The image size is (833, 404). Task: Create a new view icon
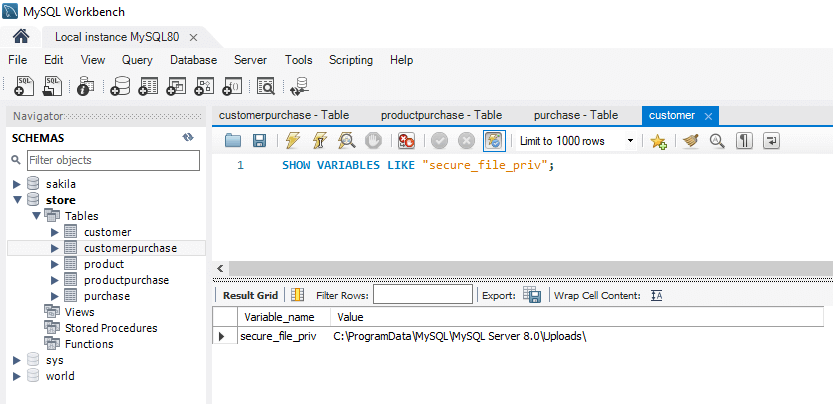pos(176,86)
